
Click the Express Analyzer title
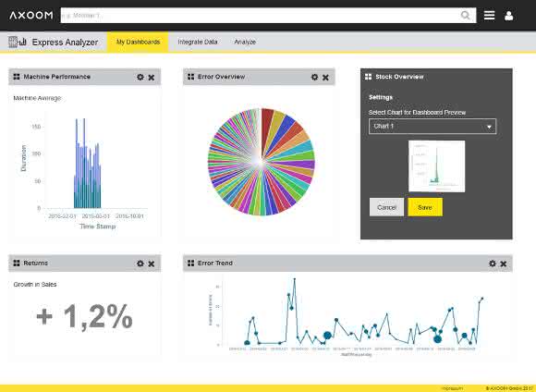pyautogui.click(x=65, y=43)
